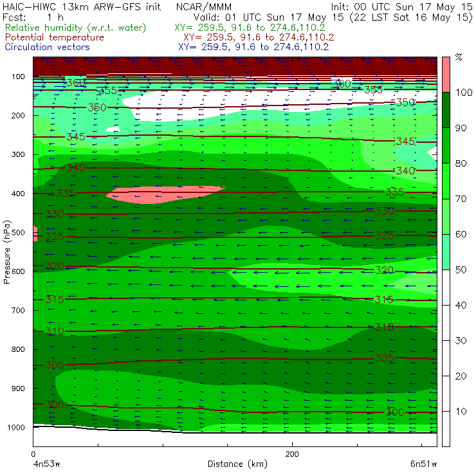Select the 200 hPa pressure tick label
Viewport: 476px width, 476px height.
pos(18,115)
